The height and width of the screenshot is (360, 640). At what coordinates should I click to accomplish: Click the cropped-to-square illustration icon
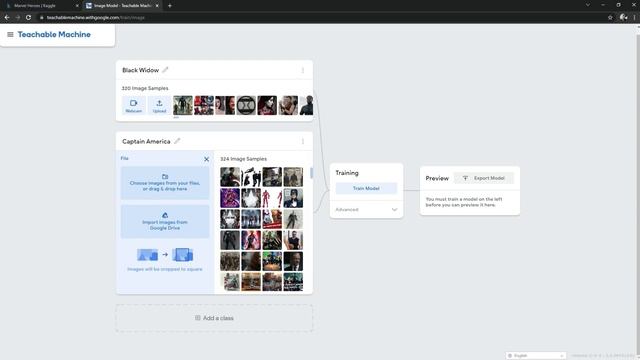pyautogui.click(x=165, y=255)
